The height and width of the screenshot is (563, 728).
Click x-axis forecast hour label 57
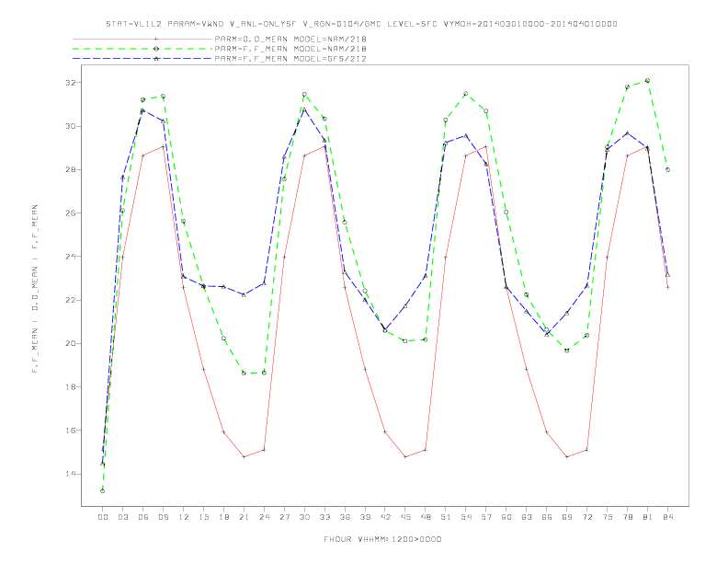tap(486, 517)
